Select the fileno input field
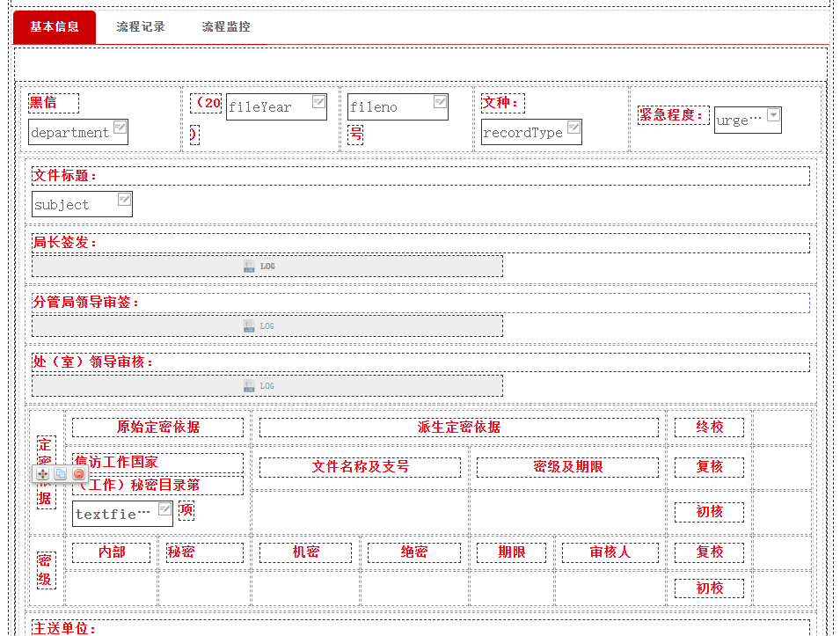 click(x=398, y=106)
